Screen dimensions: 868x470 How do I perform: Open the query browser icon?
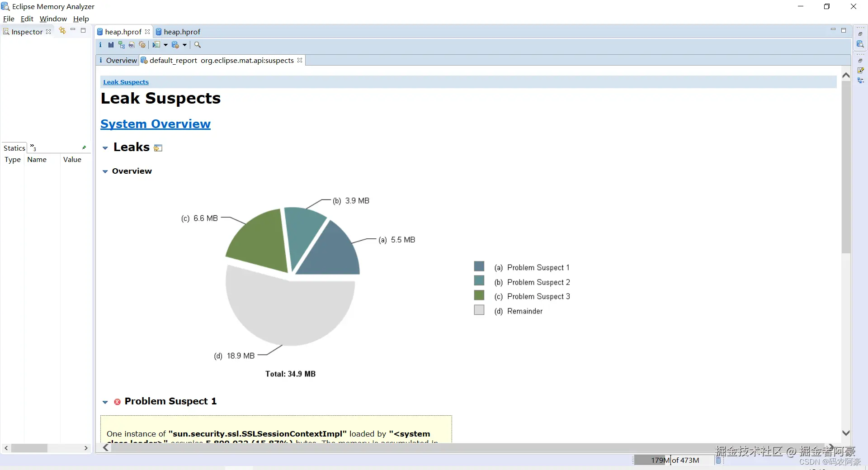(x=175, y=45)
